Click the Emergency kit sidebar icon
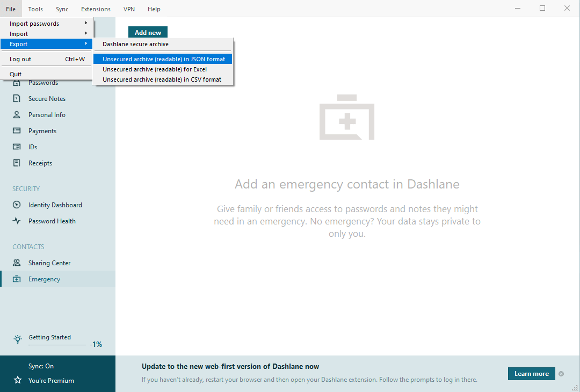The image size is (580, 392). point(17,279)
